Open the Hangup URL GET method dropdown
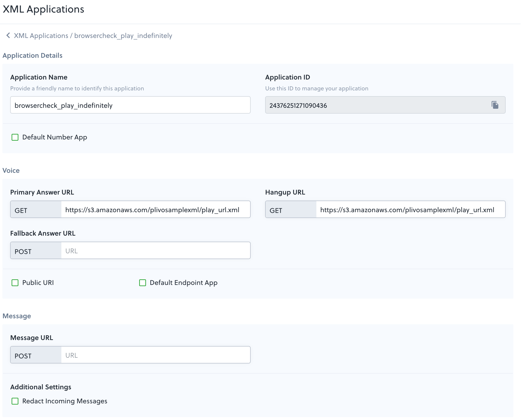 click(291, 210)
